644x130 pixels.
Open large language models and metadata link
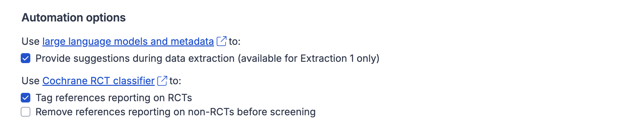coord(128,42)
